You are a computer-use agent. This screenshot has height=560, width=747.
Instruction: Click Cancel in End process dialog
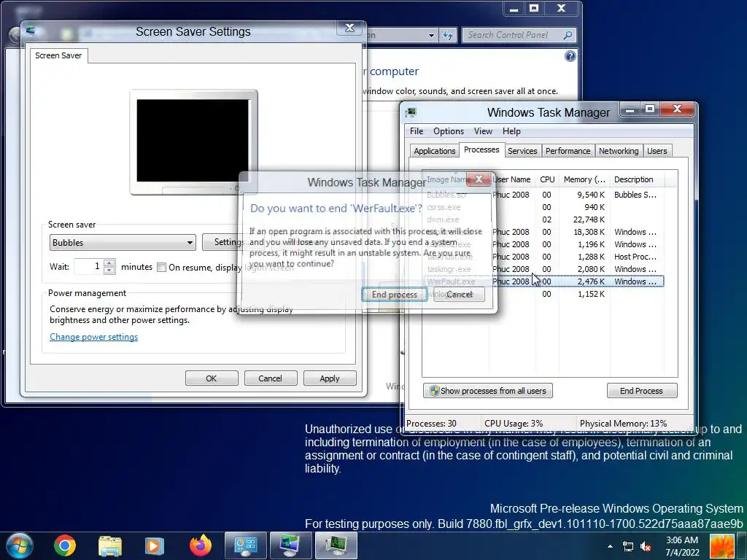tap(460, 295)
